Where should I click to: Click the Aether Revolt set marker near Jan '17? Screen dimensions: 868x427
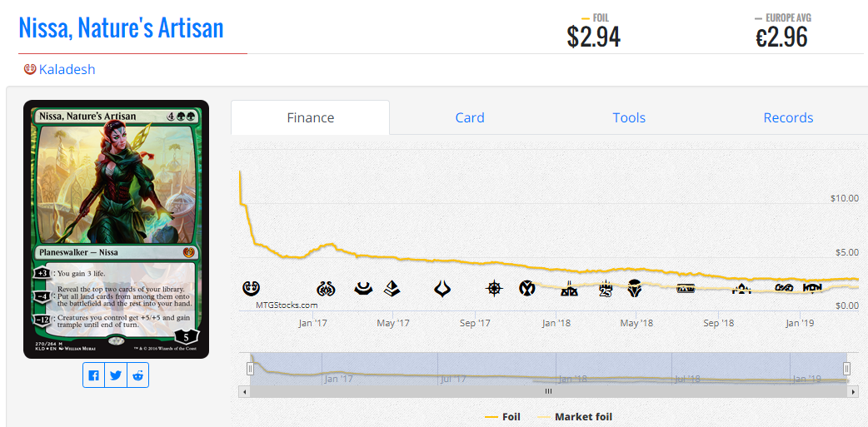point(326,288)
